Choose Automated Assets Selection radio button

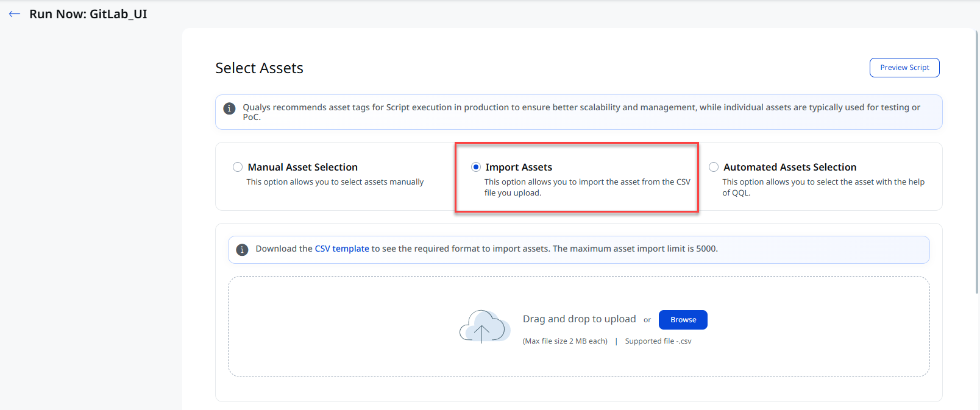[x=714, y=167]
